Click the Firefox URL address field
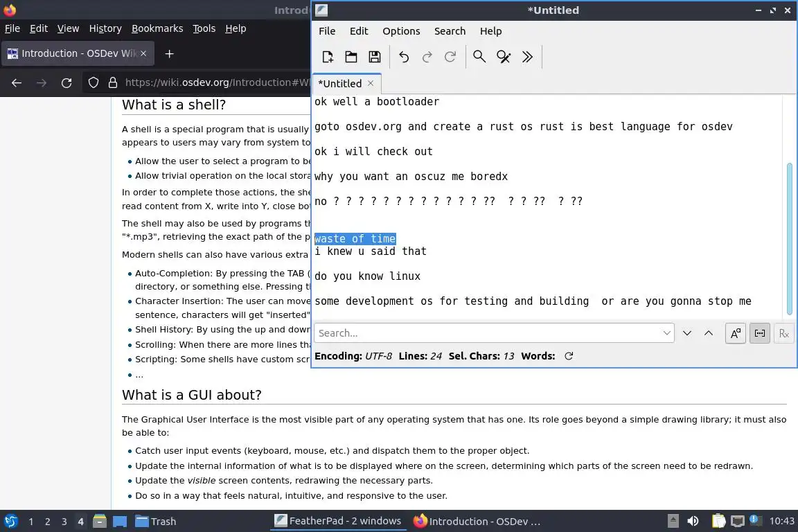The image size is (798, 532). click(218, 82)
